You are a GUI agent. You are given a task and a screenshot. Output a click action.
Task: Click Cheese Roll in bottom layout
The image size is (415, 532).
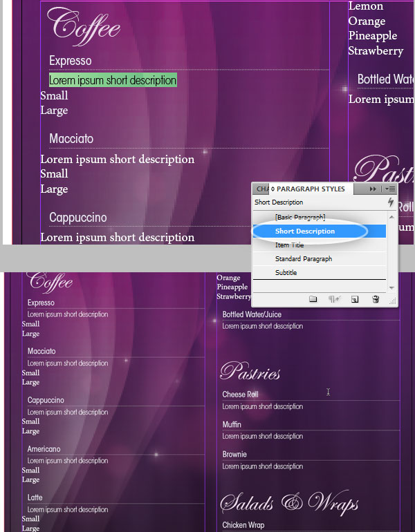pyautogui.click(x=240, y=395)
